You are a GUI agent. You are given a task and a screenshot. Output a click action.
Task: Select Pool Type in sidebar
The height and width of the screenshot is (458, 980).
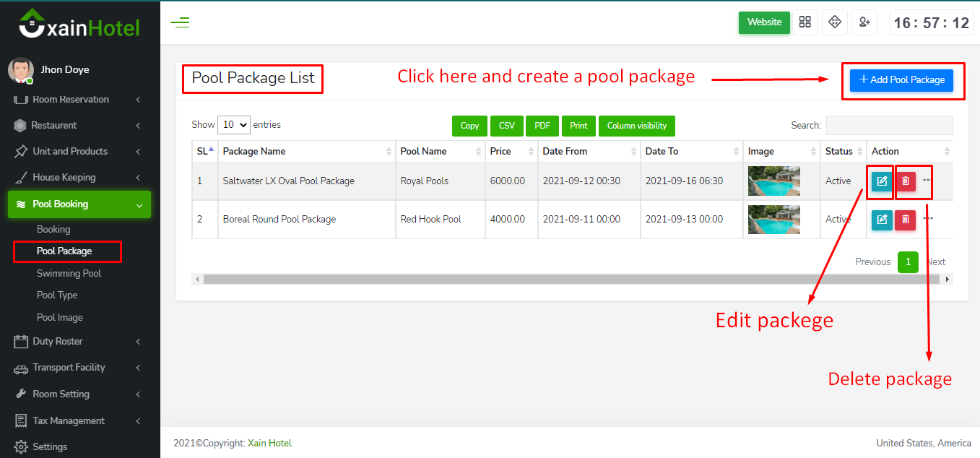[x=57, y=295]
